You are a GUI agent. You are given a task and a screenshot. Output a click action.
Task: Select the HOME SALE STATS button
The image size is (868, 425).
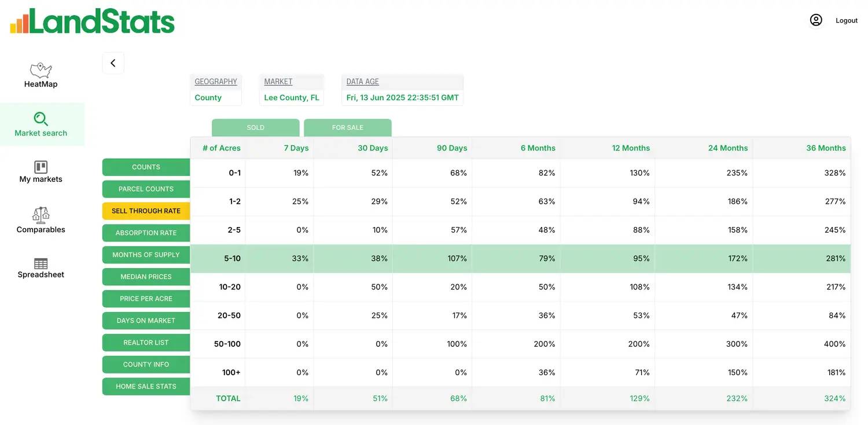(x=146, y=387)
